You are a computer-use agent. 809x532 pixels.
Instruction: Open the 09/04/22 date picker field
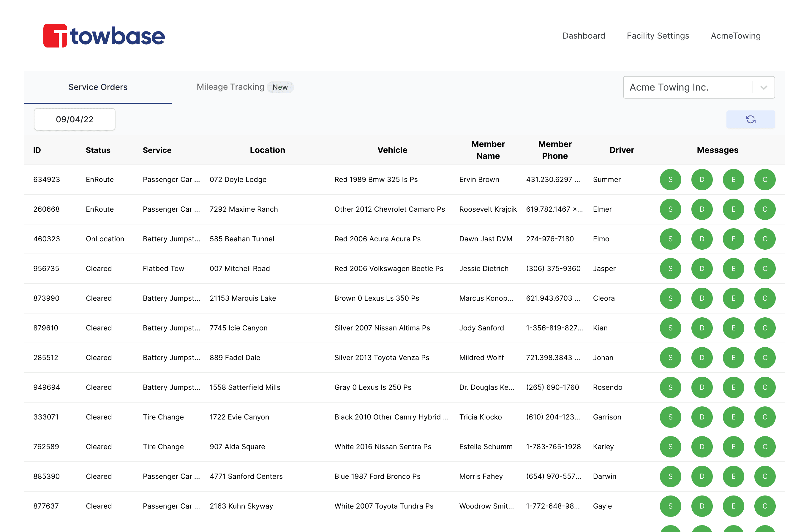pyautogui.click(x=75, y=119)
